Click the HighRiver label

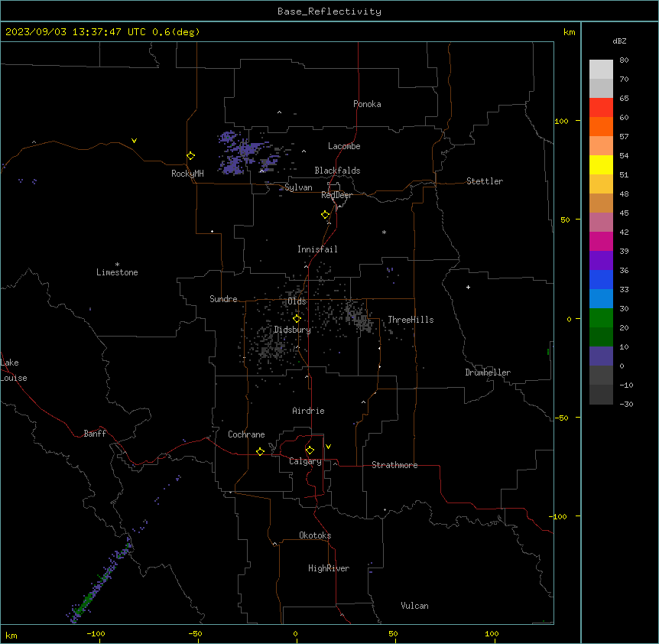329,568
